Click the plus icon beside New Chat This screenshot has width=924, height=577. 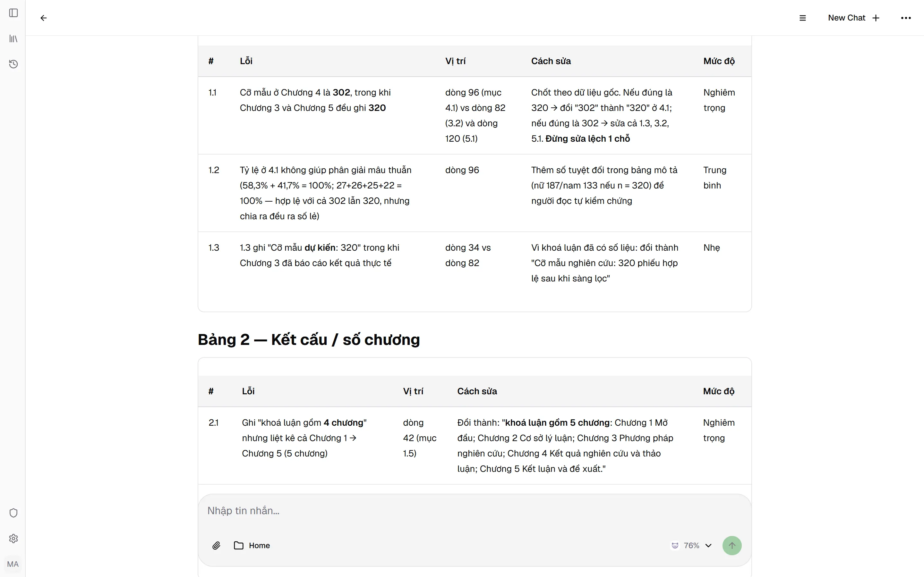pyautogui.click(x=876, y=18)
